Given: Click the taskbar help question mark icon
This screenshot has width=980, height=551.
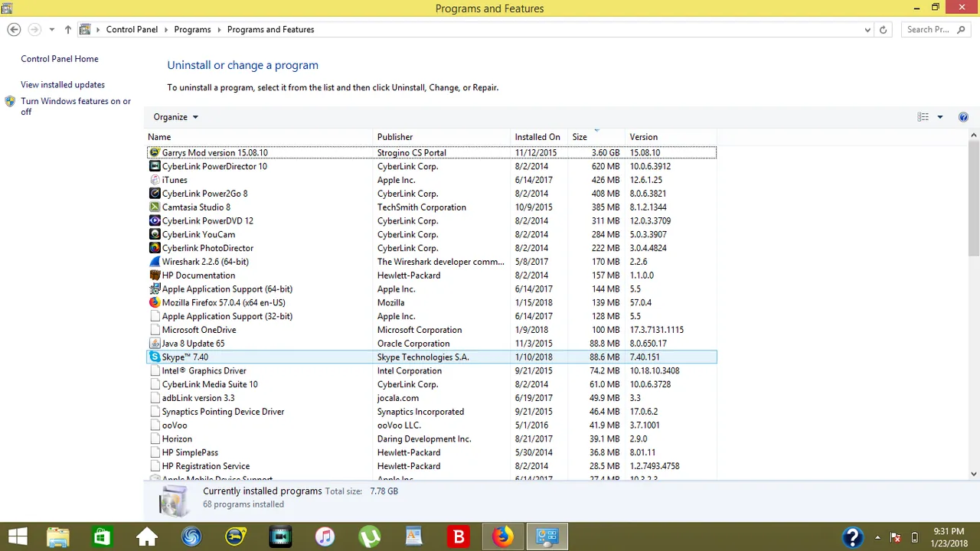Looking at the screenshot, I should (853, 536).
